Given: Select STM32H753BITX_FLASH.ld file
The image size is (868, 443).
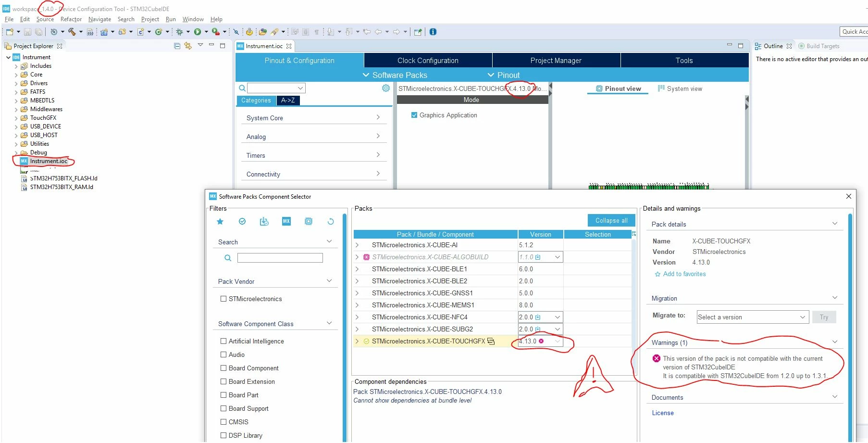Looking at the screenshot, I should (63, 178).
